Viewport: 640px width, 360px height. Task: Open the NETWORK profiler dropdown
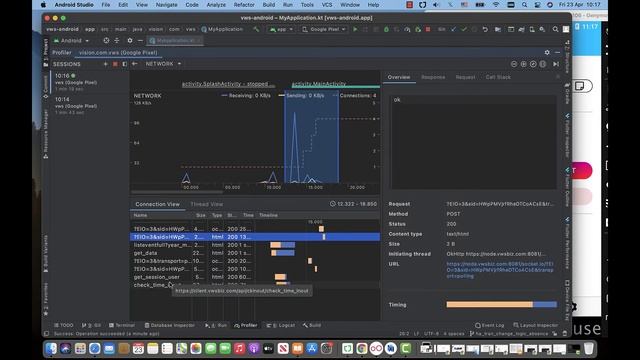tap(163, 64)
